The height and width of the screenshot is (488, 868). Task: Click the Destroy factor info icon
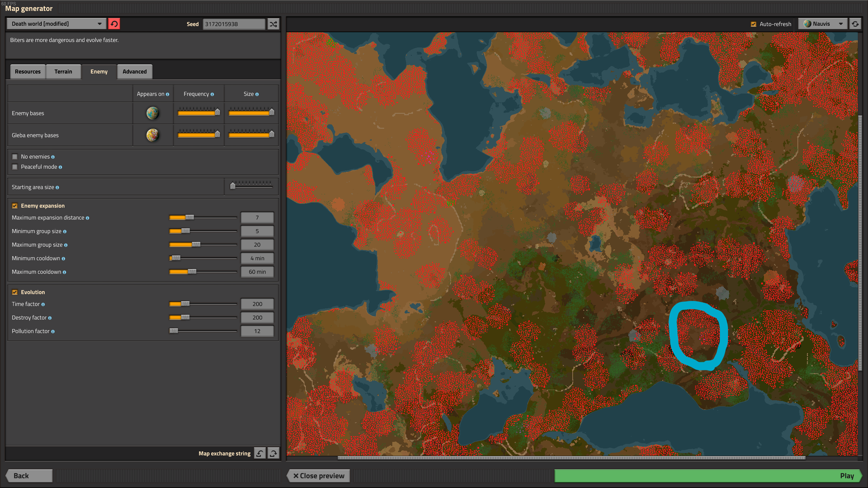coord(50,318)
